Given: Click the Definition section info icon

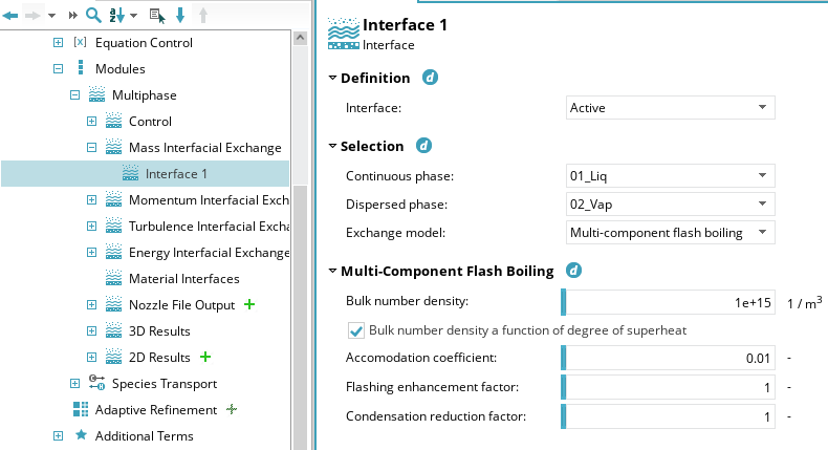Looking at the screenshot, I should (430, 77).
